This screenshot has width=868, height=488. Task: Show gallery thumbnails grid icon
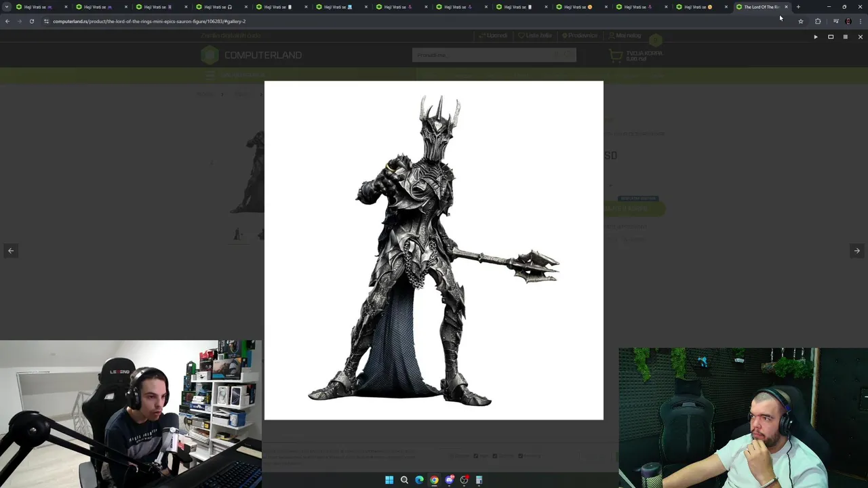pyautogui.click(x=846, y=37)
